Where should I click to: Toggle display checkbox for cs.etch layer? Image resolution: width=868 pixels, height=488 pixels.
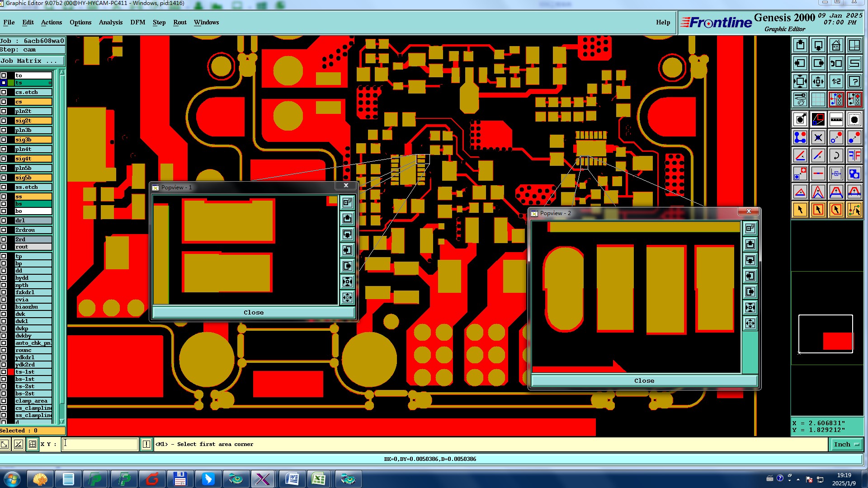click(x=4, y=92)
